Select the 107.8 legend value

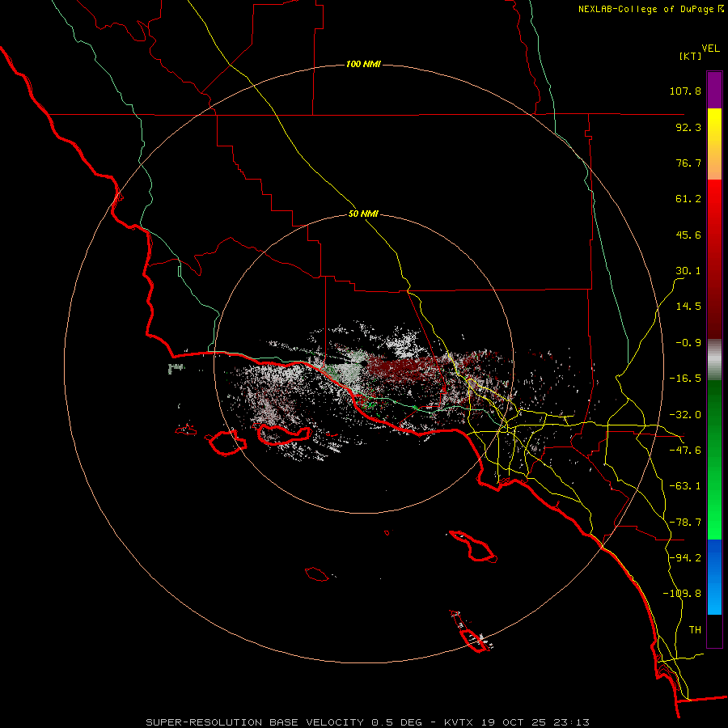pos(685,91)
